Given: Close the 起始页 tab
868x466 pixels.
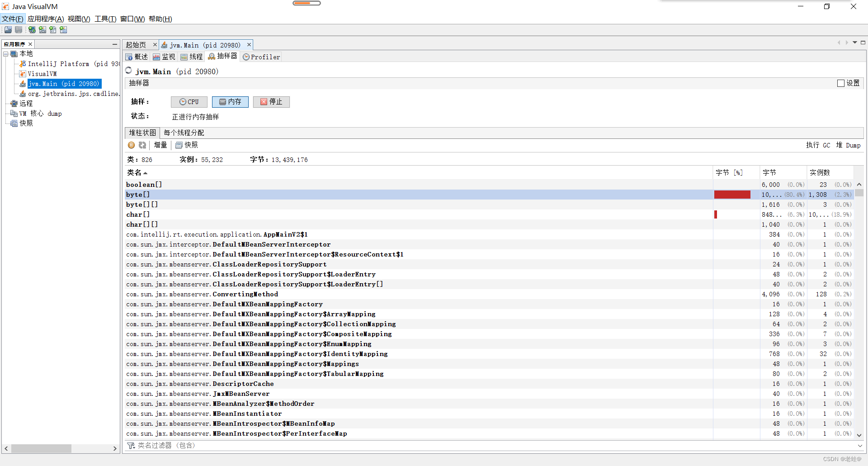Looking at the screenshot, I should pyautogui.click(x=155, y=45).
